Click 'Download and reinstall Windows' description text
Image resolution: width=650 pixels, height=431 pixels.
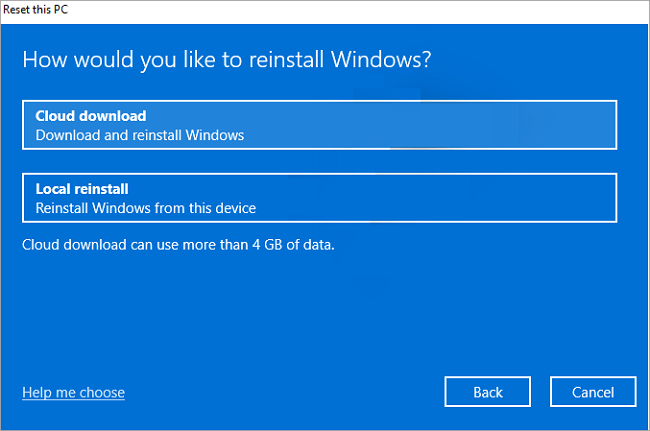point(140,135)
